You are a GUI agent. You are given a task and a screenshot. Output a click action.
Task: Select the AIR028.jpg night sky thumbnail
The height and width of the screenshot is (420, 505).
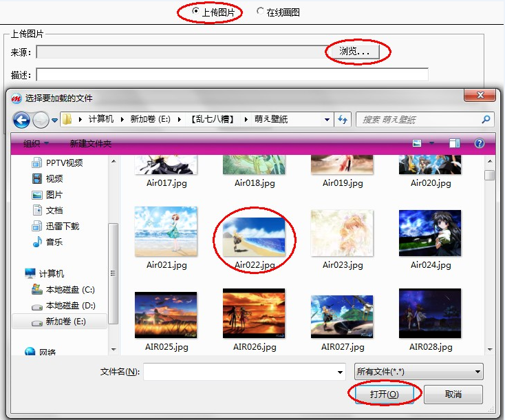click(430, 313)
